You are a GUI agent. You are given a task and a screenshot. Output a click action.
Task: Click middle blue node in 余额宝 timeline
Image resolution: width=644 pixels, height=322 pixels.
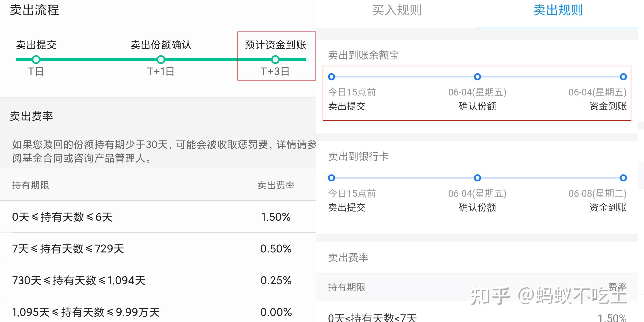477,77
